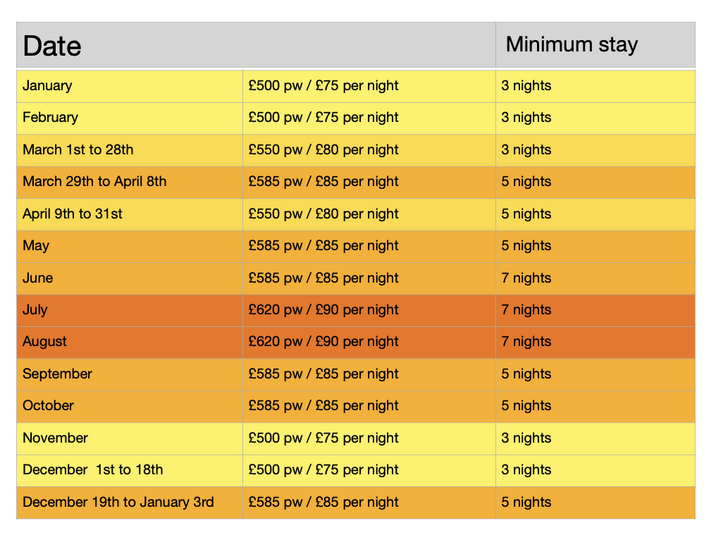716x542 pixels.
Task: Select the November date cell
Action: pos(55,438)
